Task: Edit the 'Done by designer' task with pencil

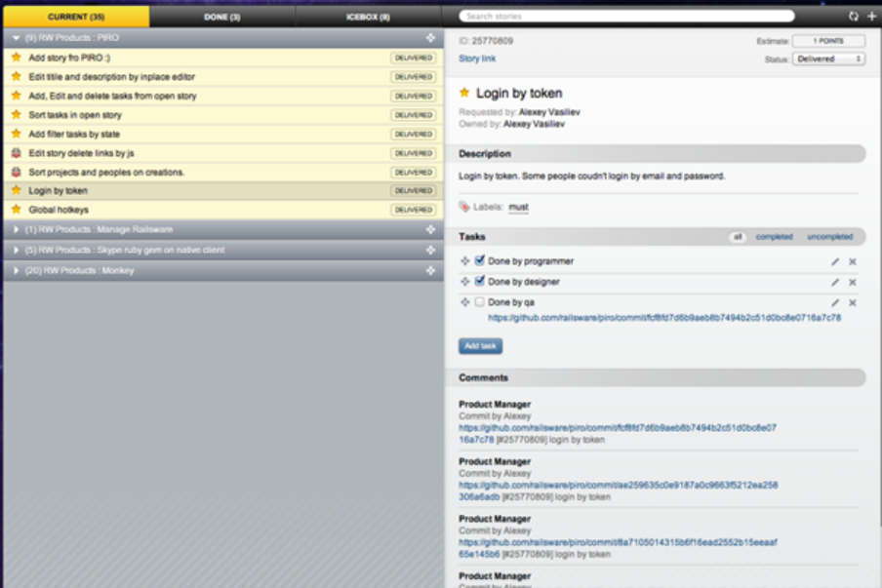Action: tap(835, 282)
